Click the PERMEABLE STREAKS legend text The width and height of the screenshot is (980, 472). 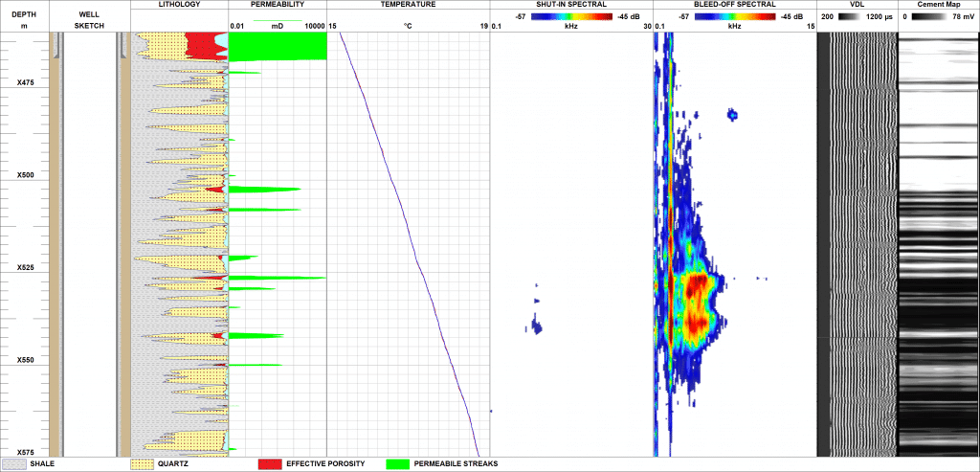point(456,464)
